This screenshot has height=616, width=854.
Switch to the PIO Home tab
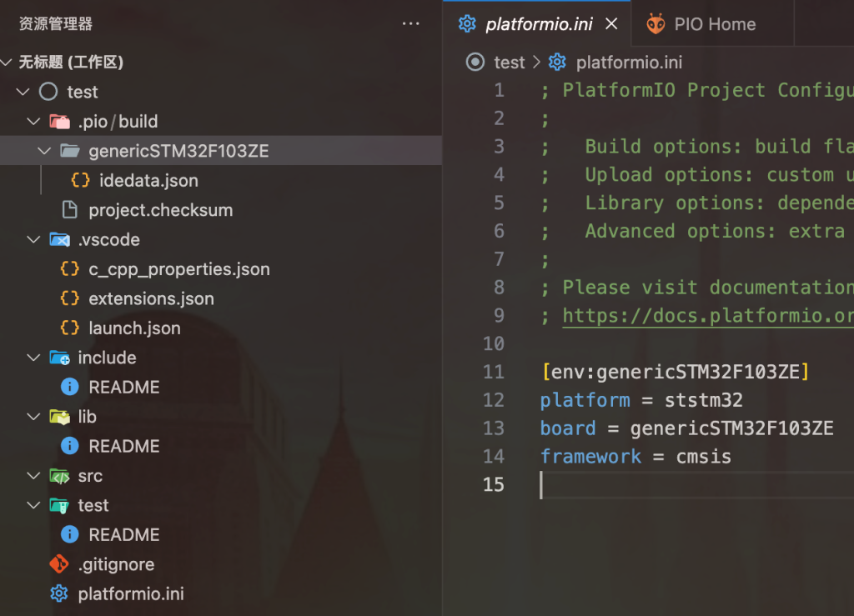pos(714,24)
